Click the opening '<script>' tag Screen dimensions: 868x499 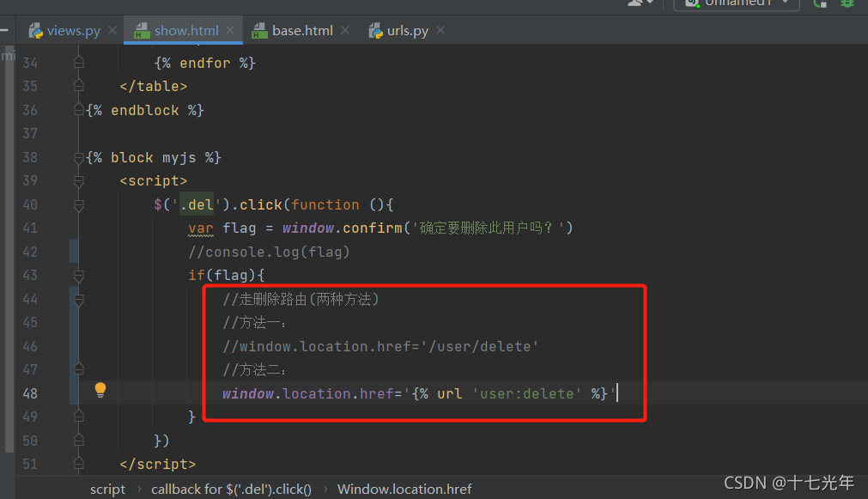pos(154,181)
